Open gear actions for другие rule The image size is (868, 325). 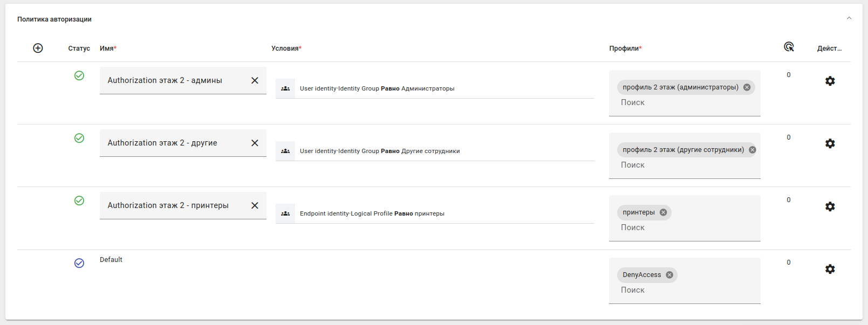point(830,143)
